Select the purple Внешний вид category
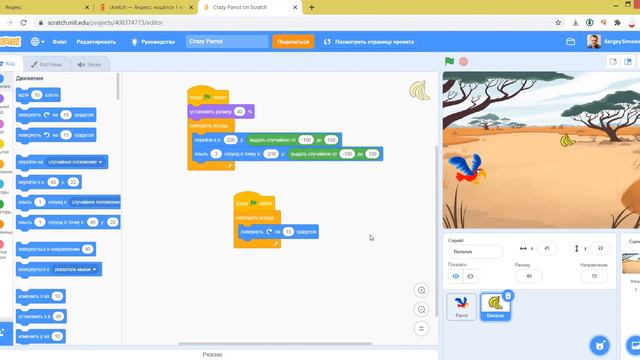This screenshot has height=360, width=640. 2,98
